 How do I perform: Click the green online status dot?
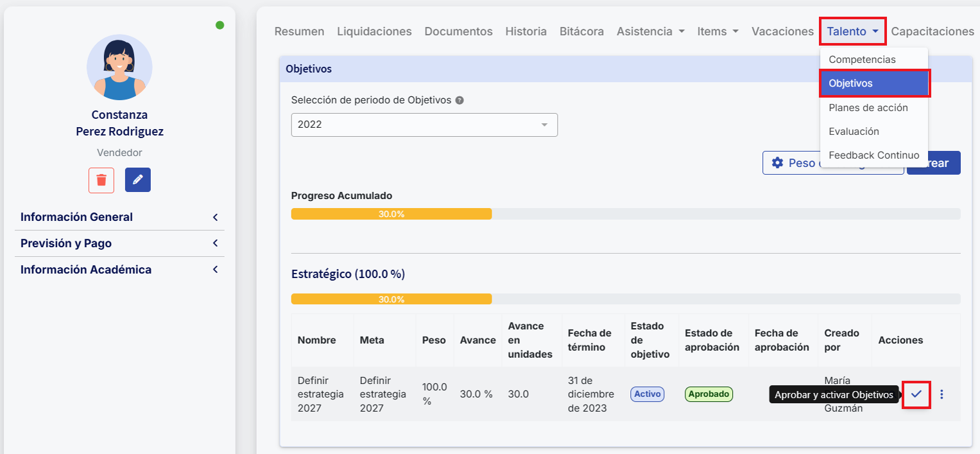(219, 25)
